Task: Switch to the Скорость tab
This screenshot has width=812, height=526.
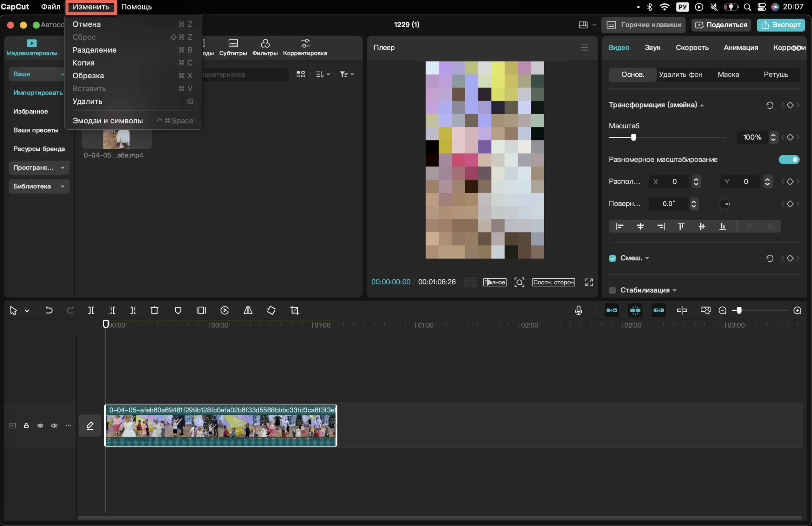Action: 692,48
